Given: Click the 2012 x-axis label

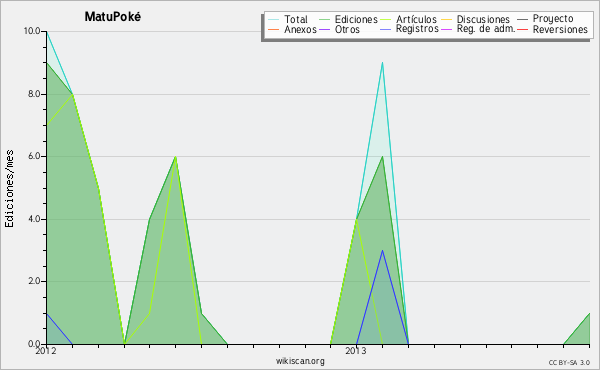Looking at the screenshot, I should point(46,351).
